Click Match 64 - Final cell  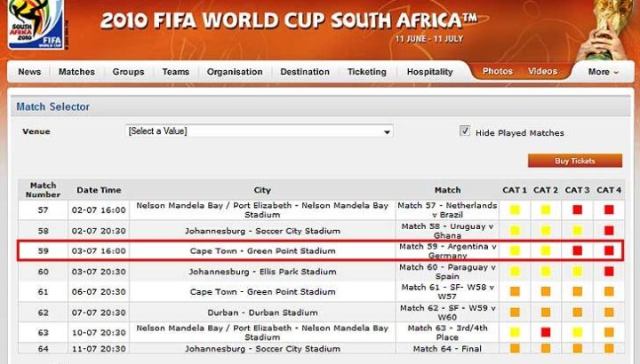click(x=447, y=349)
